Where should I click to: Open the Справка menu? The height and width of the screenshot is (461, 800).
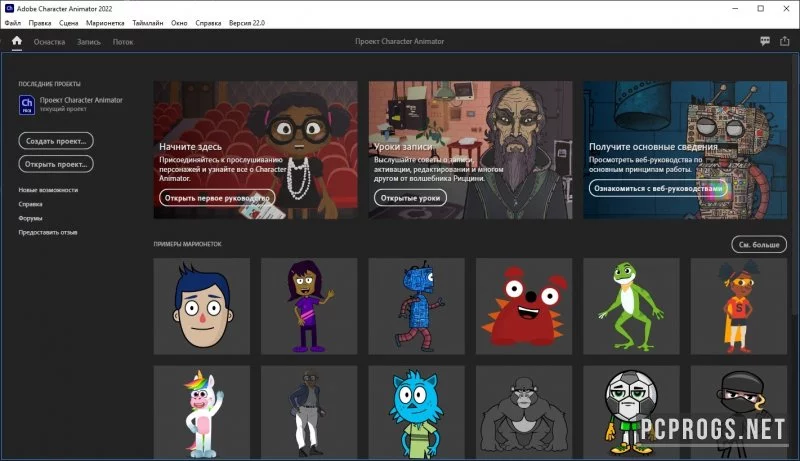pyautogui.click(x=208, y=23)
